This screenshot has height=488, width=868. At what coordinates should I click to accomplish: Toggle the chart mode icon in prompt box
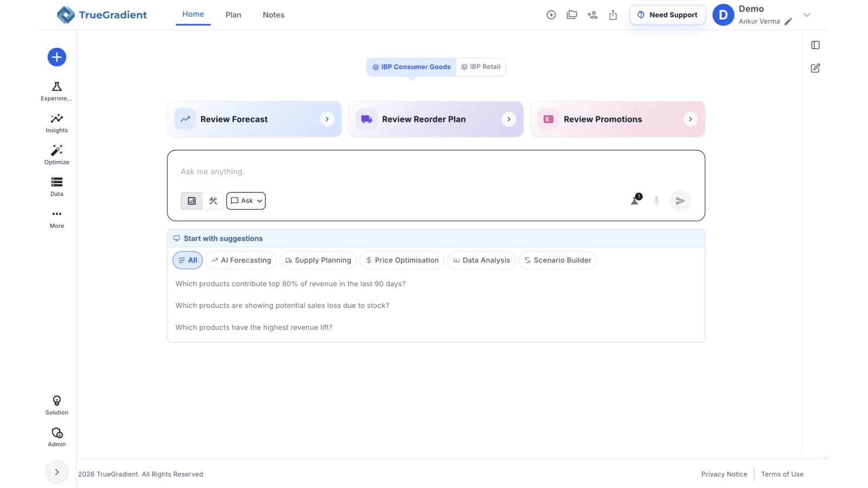pos(192,201)
